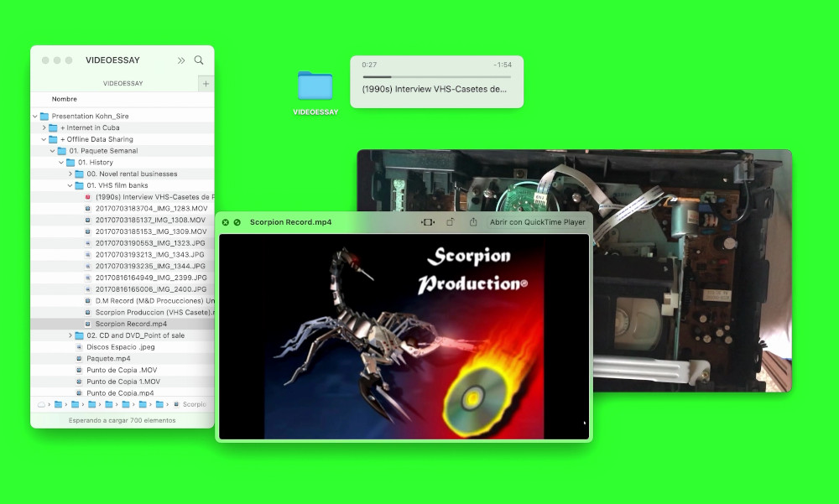Collapse the + Offline Data Sharing folder

44,139
